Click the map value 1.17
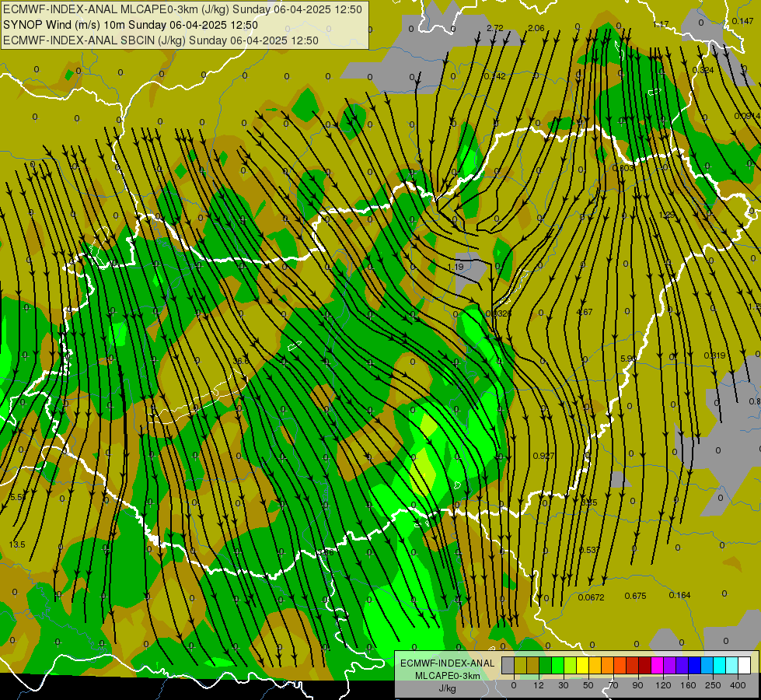 pyautogui.click(x=661, y=24)
